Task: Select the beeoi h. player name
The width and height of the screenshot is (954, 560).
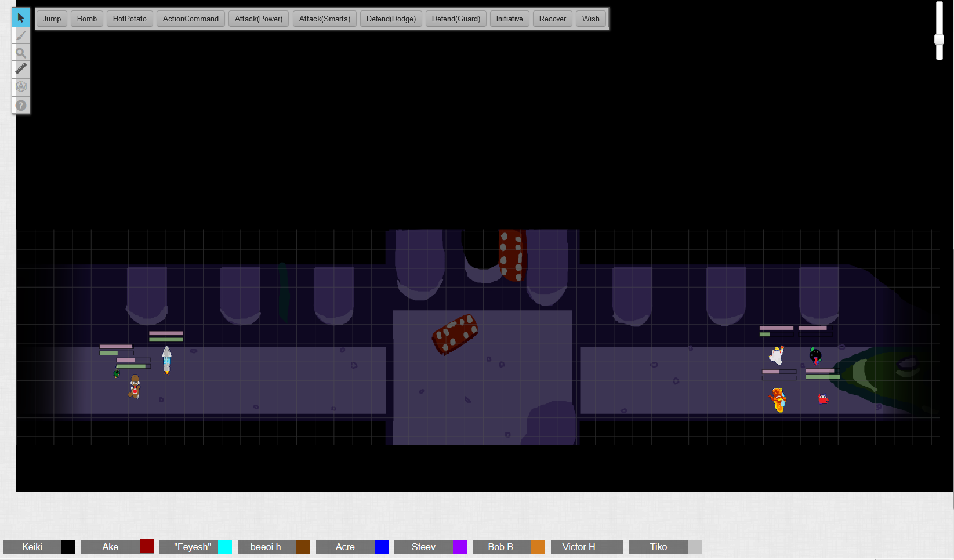Action: pos(267,547)
